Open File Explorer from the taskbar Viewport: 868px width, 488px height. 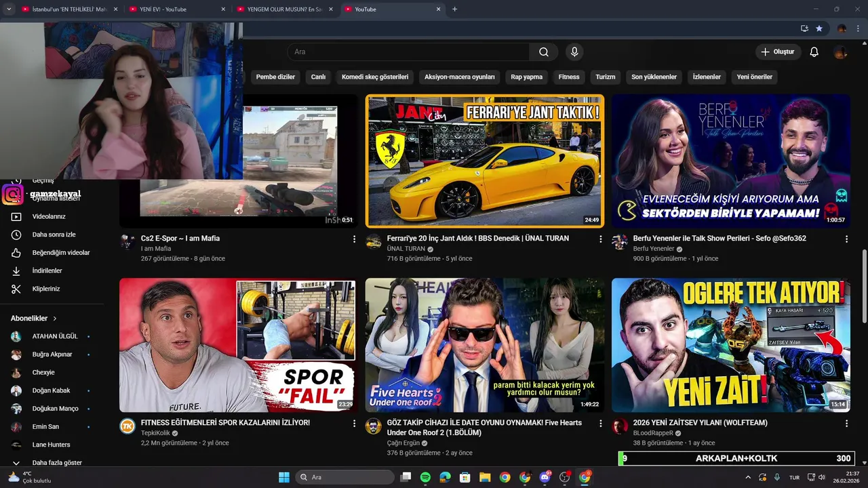pyautogui.click(x=485, y=477)
